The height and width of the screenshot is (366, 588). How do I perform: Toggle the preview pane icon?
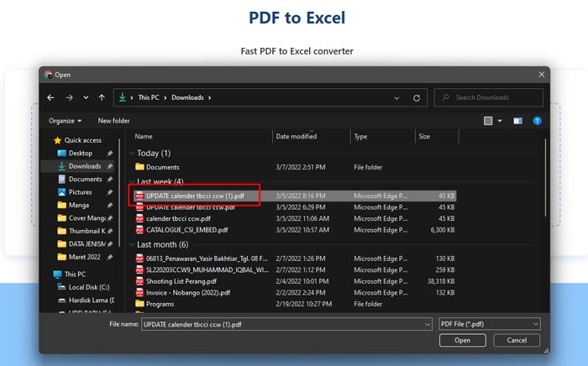(518, 121)
